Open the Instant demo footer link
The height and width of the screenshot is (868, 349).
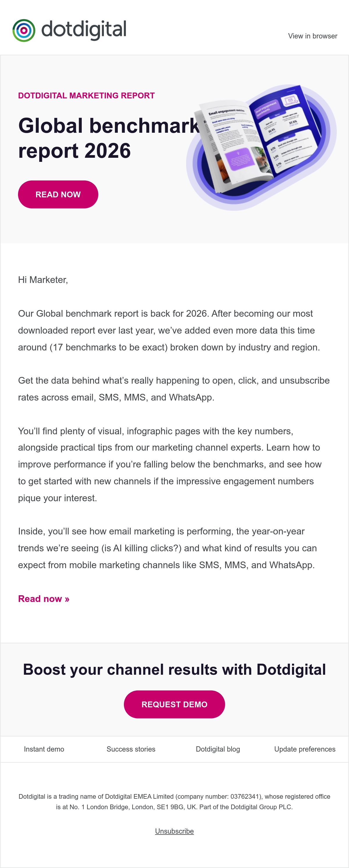(44, 749)
